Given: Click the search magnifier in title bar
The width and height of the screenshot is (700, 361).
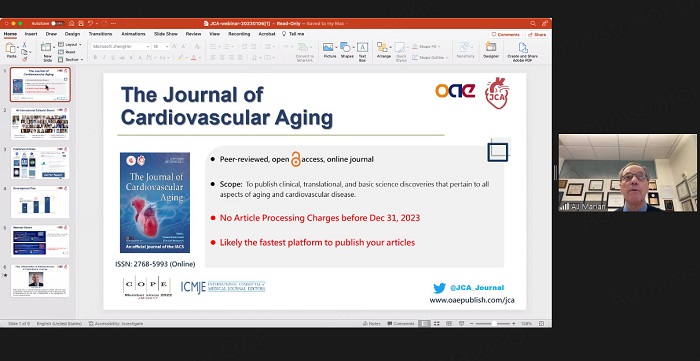Looking at the screenshot, I should tap(533, 23).
